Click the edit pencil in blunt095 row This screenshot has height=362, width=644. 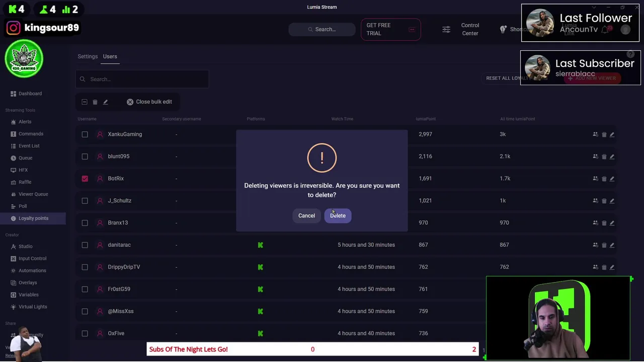coord(612,156)
